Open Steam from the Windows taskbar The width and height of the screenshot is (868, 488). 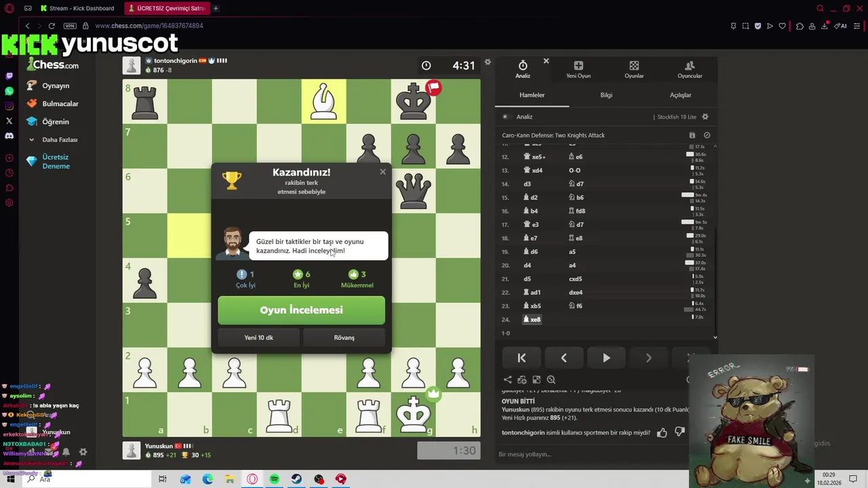(296, 479)
